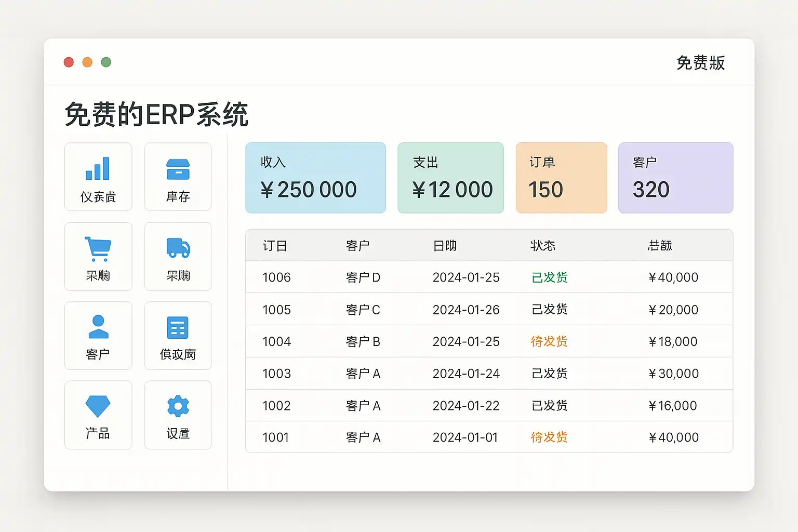Click the date column header
798x532 pixels.
[445, 246]
